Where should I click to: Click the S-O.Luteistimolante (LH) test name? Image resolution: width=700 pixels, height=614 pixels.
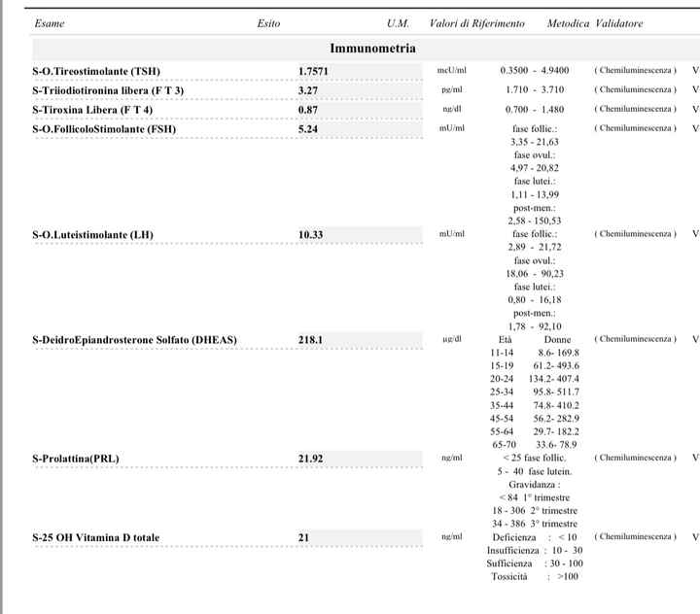point(92,234)
